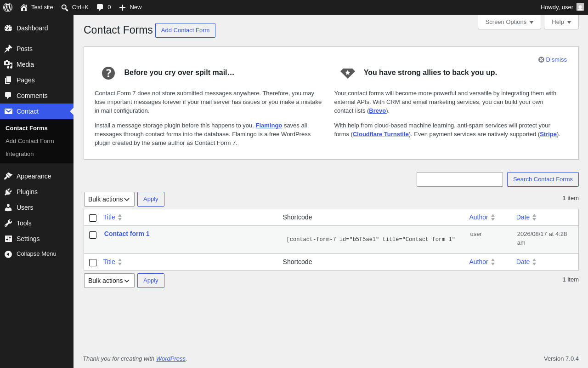
Task: Open the Dashboard menu item
Action: click(37, 28)
